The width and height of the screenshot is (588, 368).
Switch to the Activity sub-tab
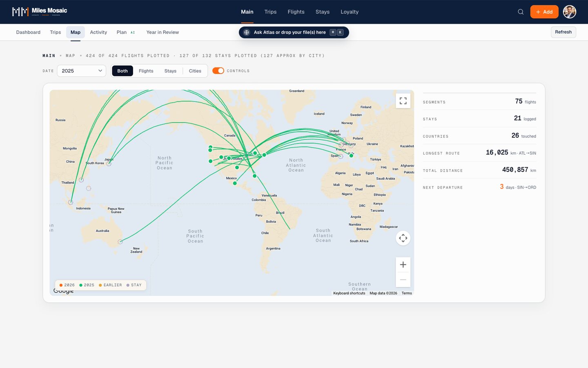click(98, 32)
